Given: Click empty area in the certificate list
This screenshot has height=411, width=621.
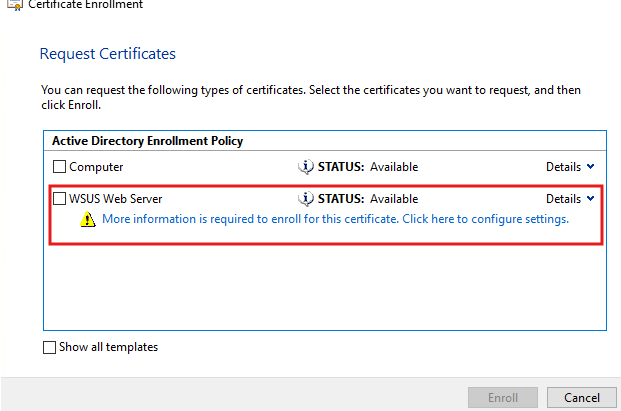Looking at the screenshot, I should (x=324, y=285).
